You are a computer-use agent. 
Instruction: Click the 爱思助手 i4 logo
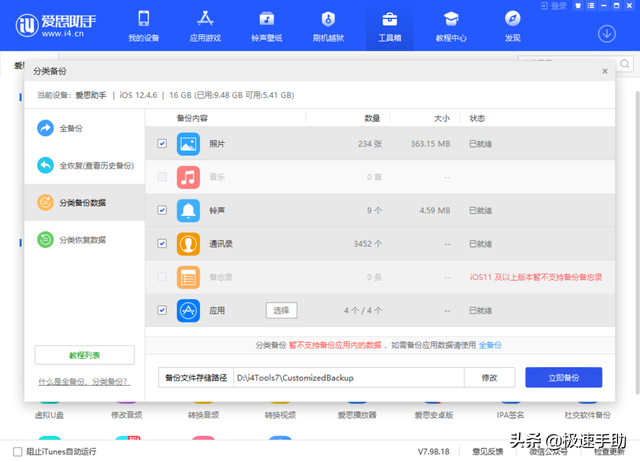click(55, 25)
